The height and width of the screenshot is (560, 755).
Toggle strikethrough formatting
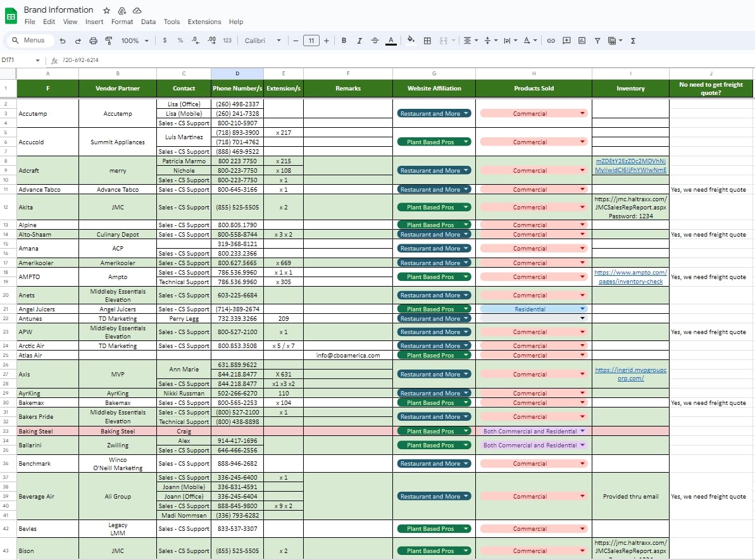(x=375, y=41)
